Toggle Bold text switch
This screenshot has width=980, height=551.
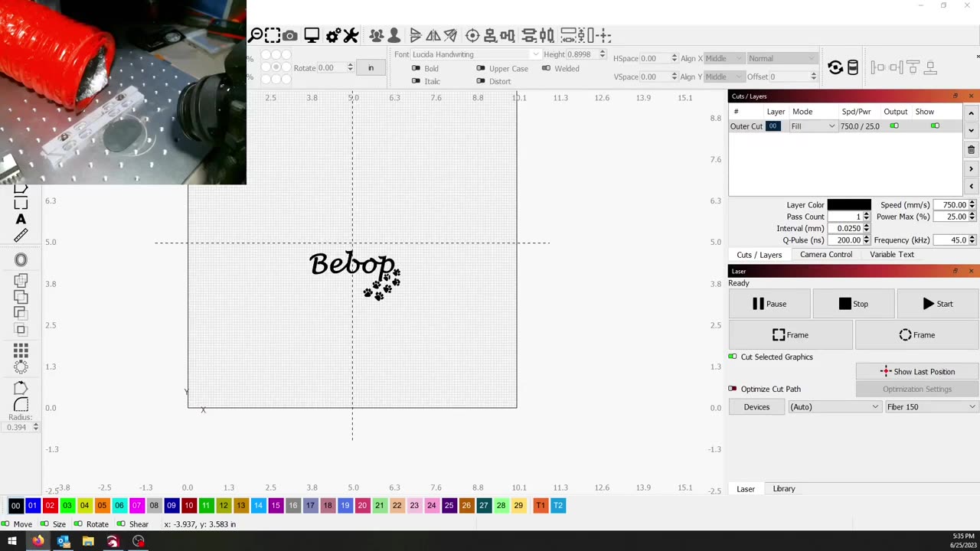(416, 68)
